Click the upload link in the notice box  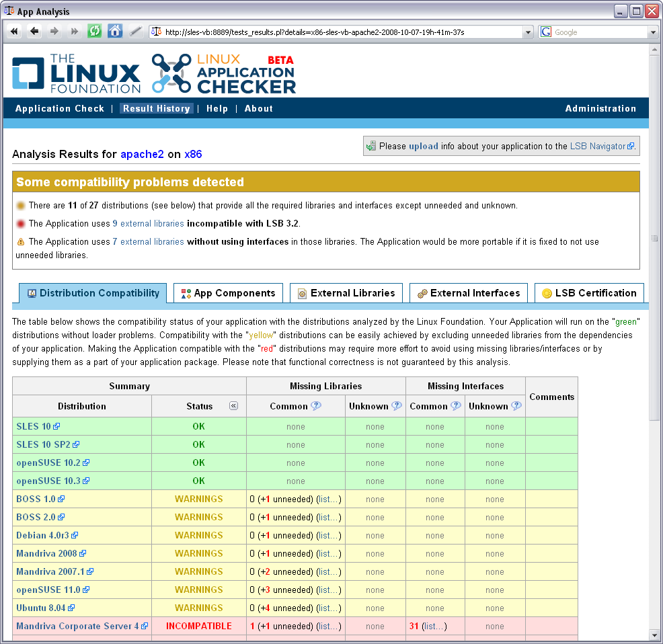tap(423, 147)
